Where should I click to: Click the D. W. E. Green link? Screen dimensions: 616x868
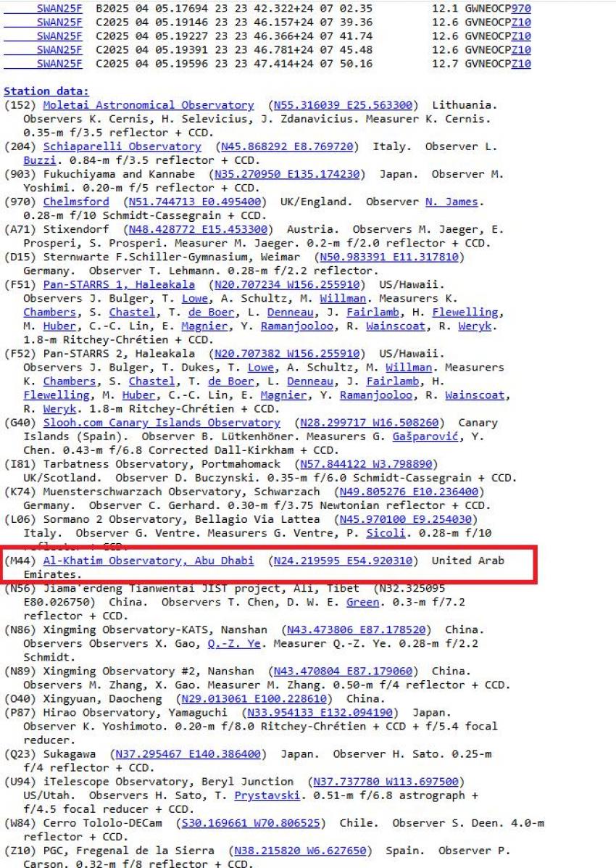pyautogui.click(x=362, y=600)
